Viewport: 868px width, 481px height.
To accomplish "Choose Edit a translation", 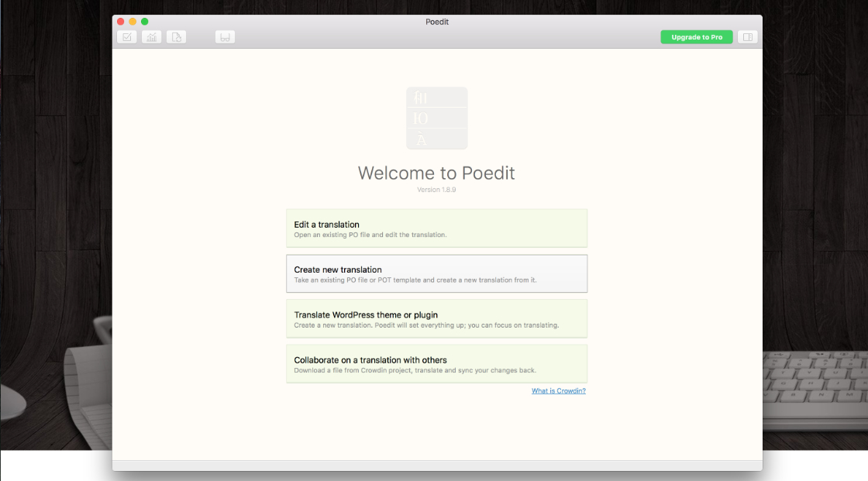I will (437, 228).
